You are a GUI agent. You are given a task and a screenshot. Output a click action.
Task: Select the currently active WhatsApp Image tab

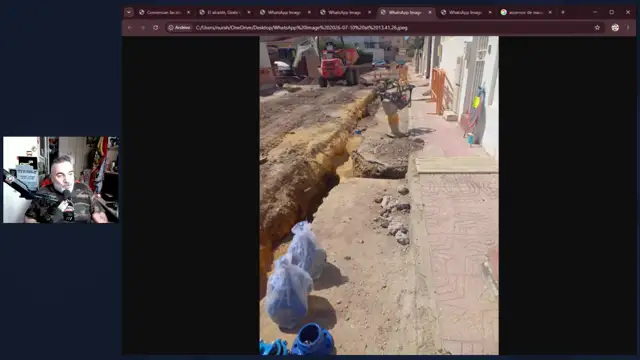[x=405, y=12]
